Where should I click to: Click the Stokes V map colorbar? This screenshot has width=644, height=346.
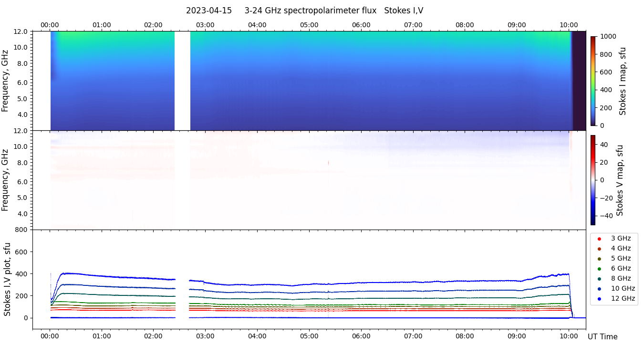593,180
